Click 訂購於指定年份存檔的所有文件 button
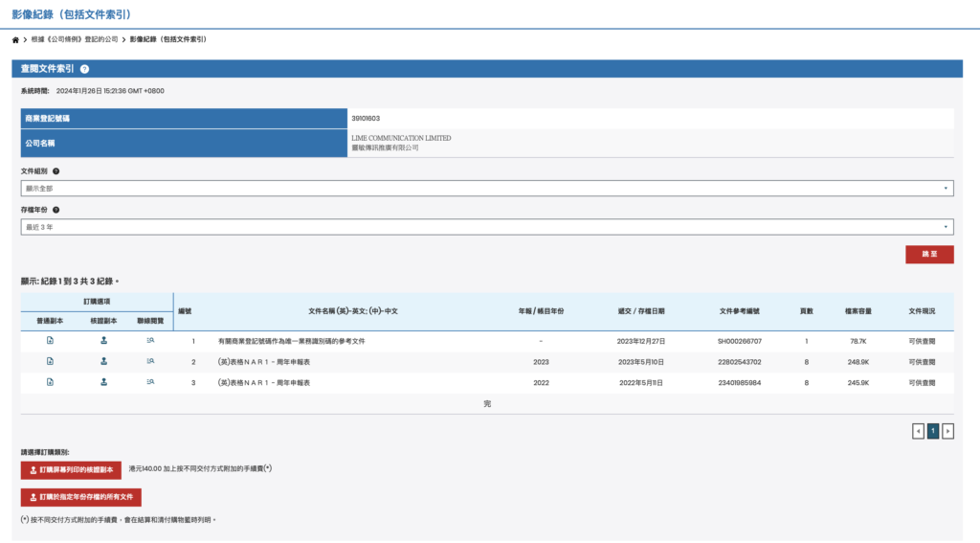 click(x=81, y=497)
